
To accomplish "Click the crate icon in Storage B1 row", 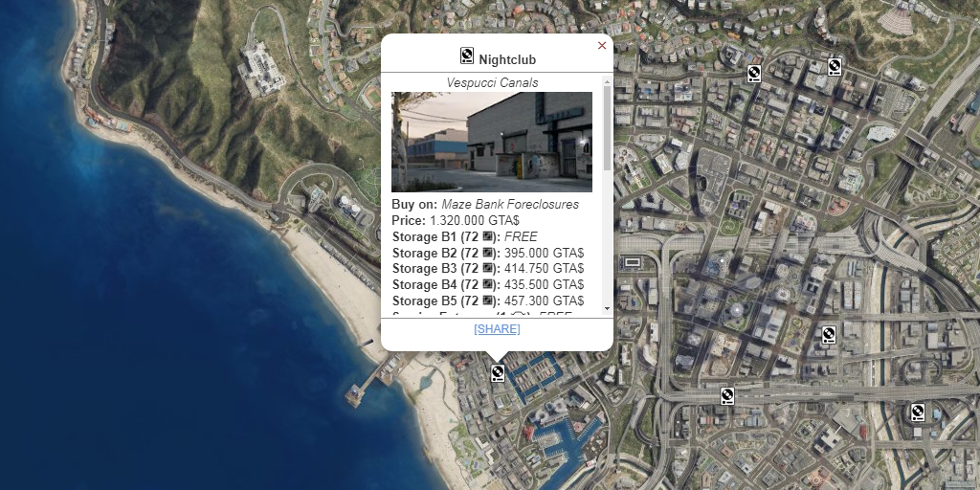I will tap(488, 237).
